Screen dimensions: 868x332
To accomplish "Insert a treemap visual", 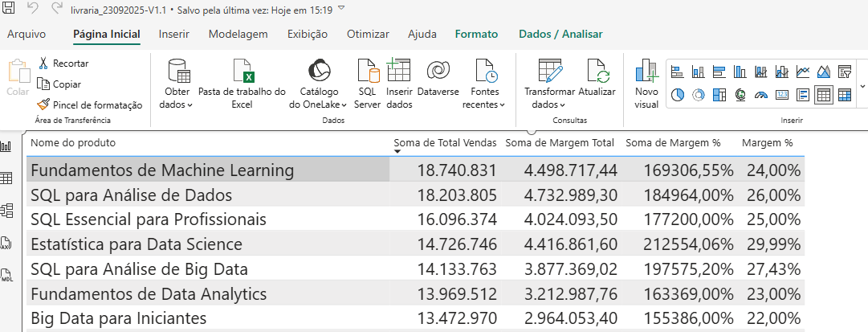I will [719, 95].
